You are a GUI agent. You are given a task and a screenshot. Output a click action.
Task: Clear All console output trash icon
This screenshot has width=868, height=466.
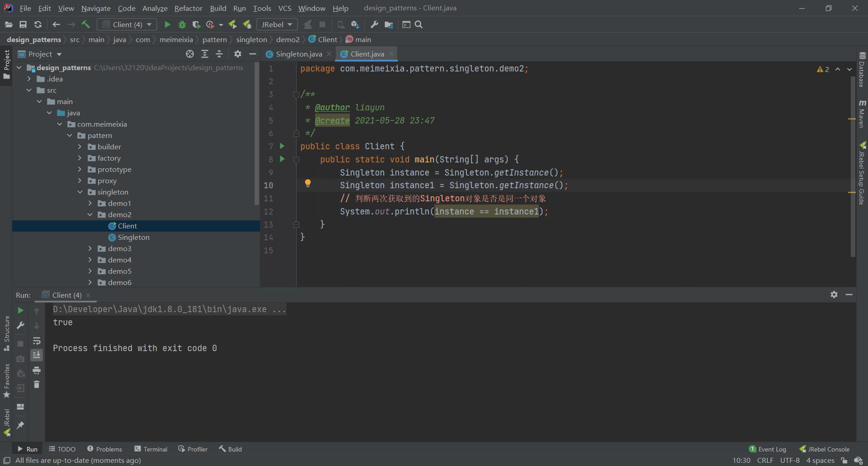pyautogui.click(x=37, y=385)
